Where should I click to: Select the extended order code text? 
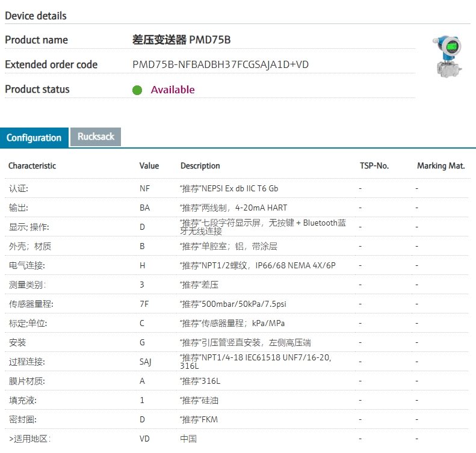220,64
